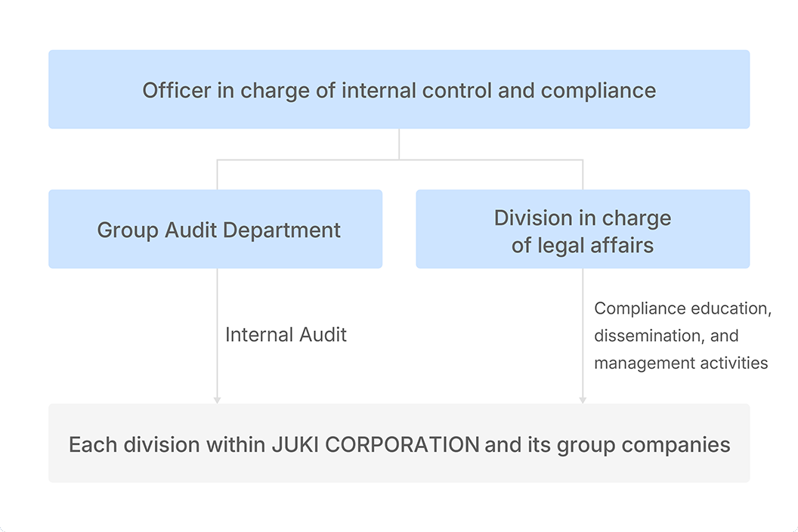Click the 'Each division within JUKI CORPORATION and its group companies' box

pyautogui.click(x=399, y=444)
